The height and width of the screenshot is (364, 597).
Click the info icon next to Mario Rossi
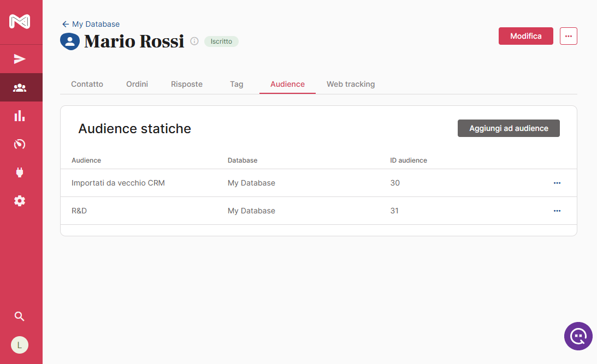(194, 41)
